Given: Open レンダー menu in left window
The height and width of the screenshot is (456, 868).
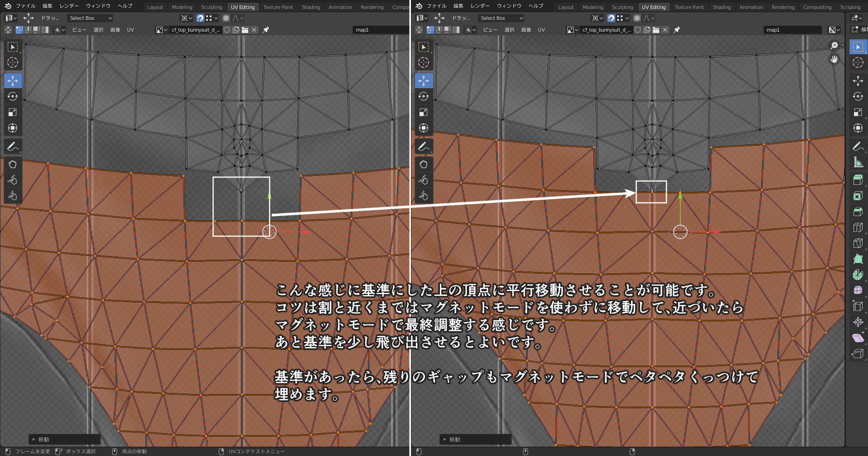Looking at the screenshot, I should click(69, 6).
